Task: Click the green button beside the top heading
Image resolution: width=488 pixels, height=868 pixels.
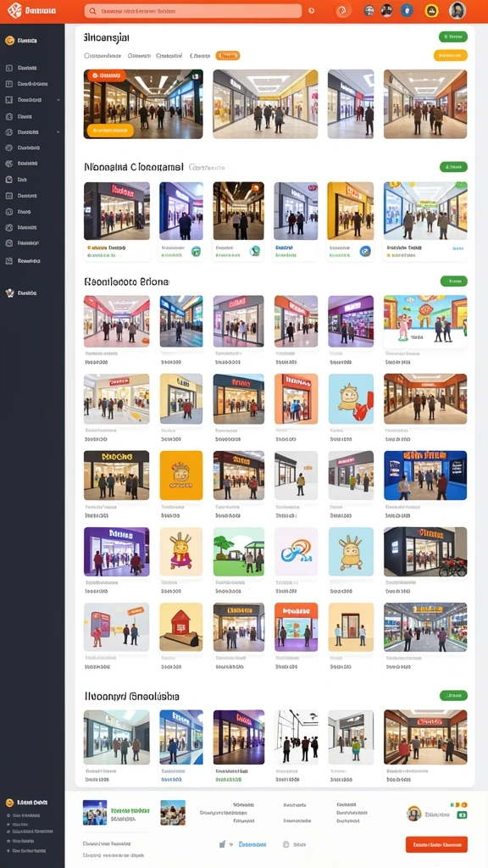Action: point(453,37)
